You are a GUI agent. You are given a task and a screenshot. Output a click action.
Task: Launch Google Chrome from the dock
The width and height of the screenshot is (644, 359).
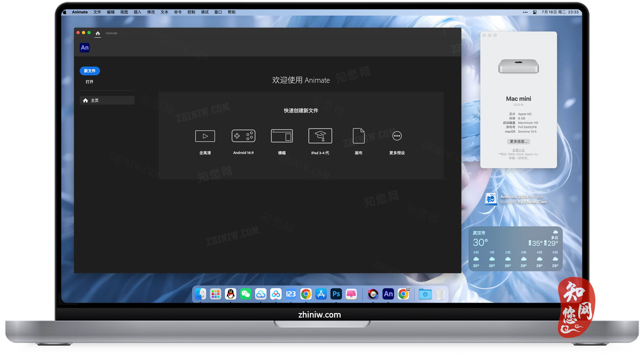point(306,294)
